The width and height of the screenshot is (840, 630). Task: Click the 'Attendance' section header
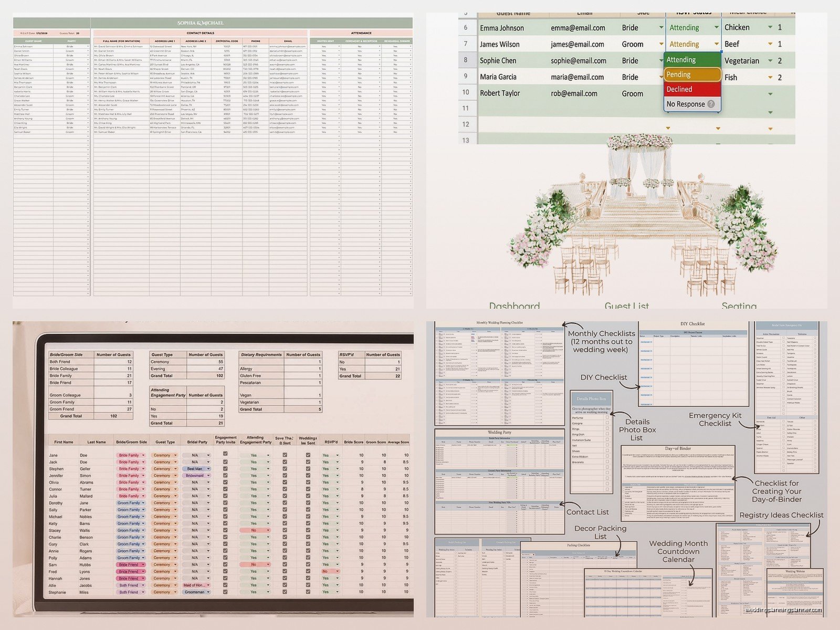(361, 33)
